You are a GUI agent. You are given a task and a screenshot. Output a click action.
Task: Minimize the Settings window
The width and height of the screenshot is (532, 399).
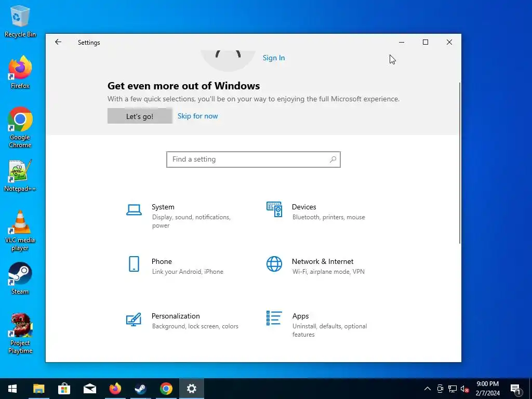point(402,42)
